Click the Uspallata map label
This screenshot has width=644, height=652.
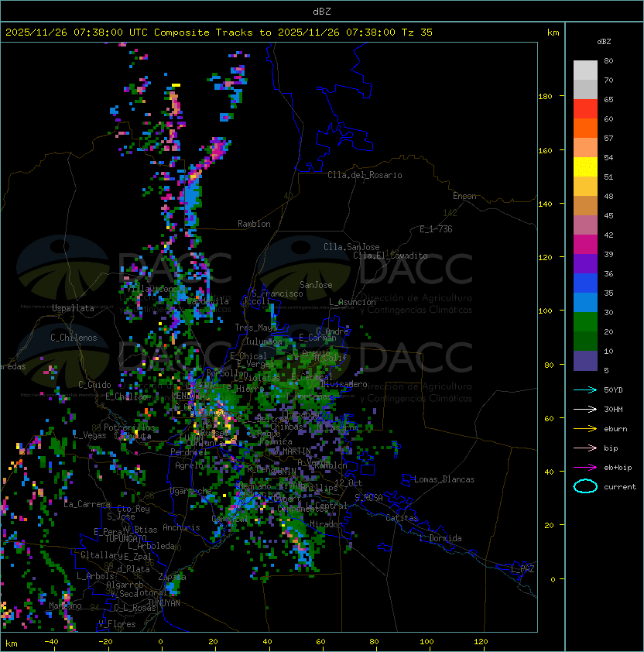(73, 308)
